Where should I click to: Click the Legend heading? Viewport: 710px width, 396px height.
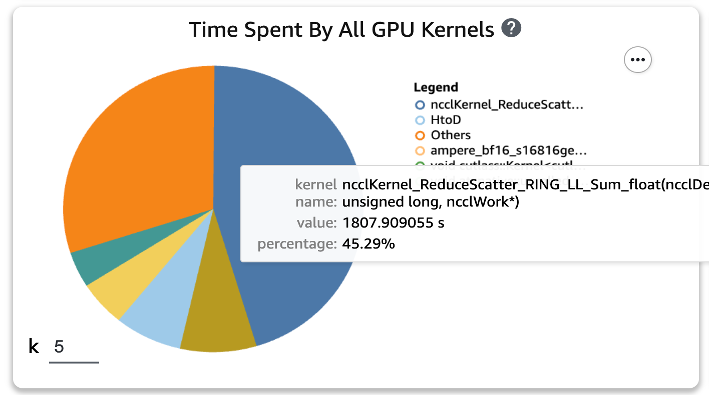coord(436,87)
